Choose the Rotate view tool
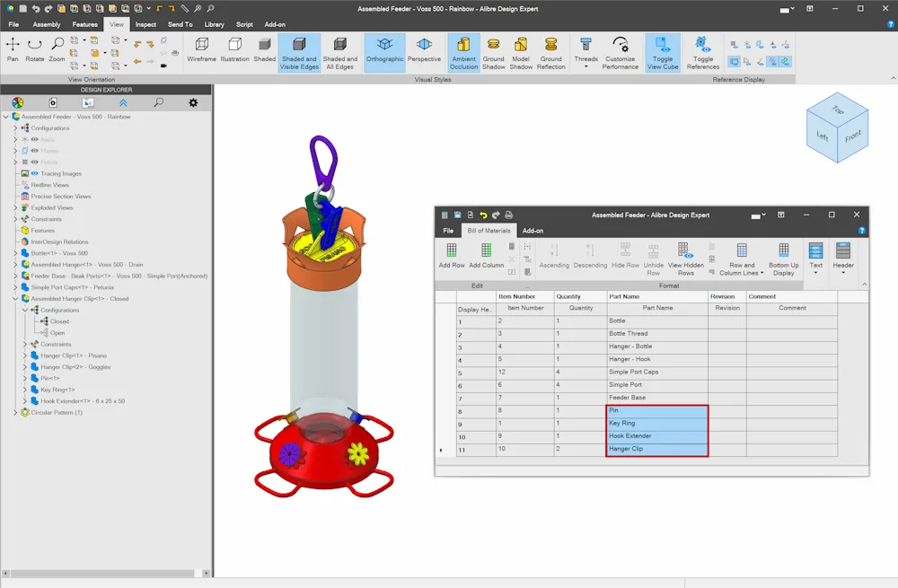The image size is (898, 588). [34, 49]
